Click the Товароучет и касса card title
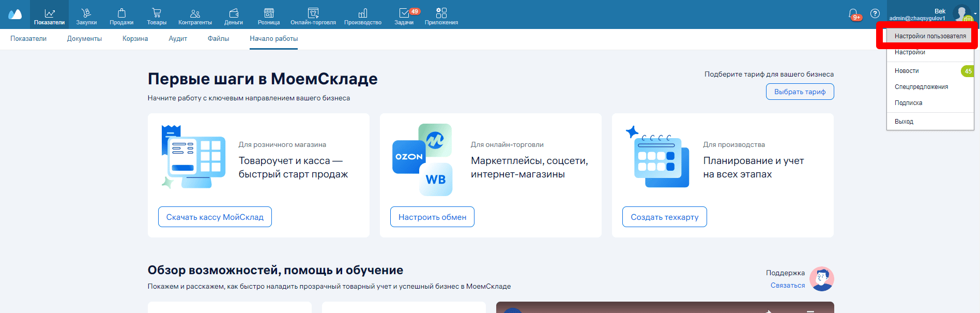The width and height of the screenshot is (980, 313). (293, 168)
